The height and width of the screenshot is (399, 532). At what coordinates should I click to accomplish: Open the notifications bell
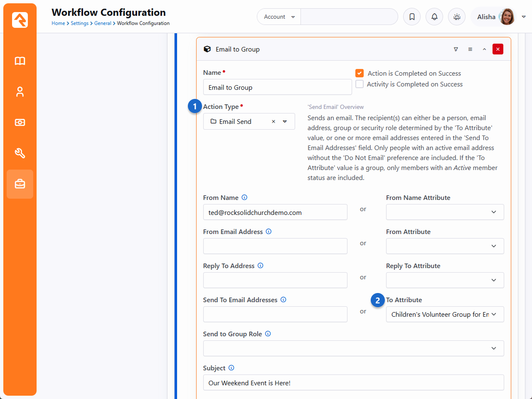tap(434, 17)
